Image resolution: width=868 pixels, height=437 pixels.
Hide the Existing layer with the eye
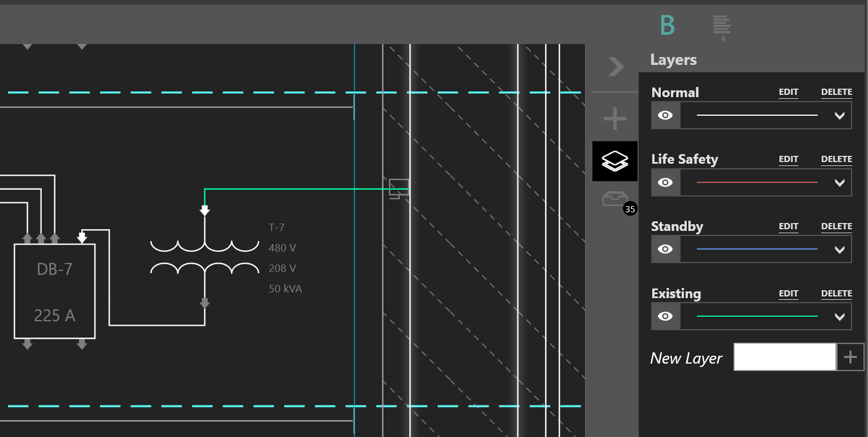coord(666,316)
